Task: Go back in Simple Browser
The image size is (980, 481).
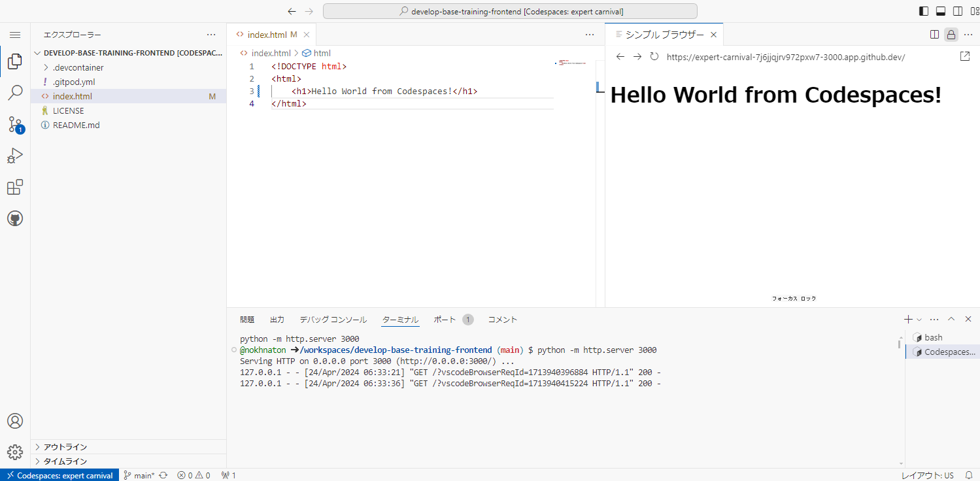Action: click(620, 57)
